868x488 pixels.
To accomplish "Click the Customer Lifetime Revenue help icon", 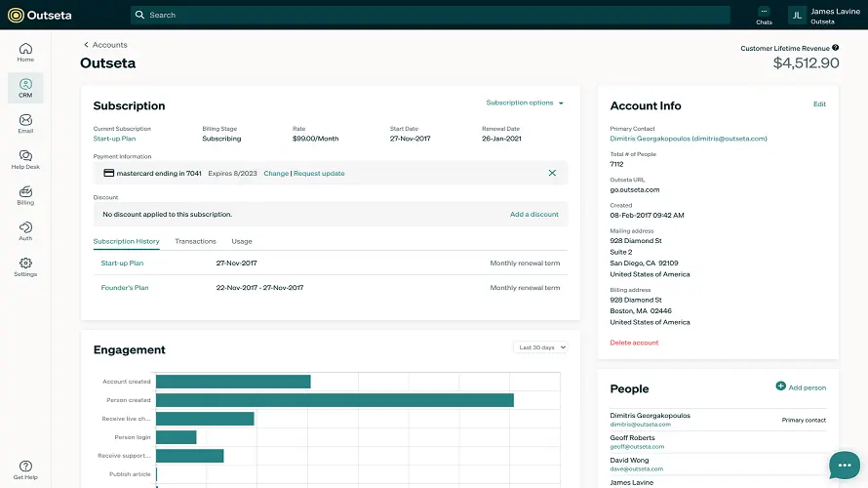I will tap(836, 48).
